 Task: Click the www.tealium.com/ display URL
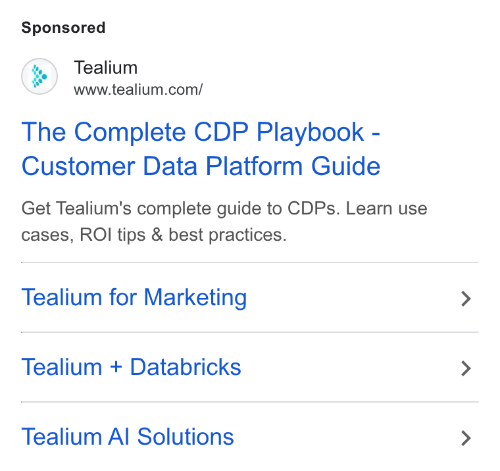[138, 90]
